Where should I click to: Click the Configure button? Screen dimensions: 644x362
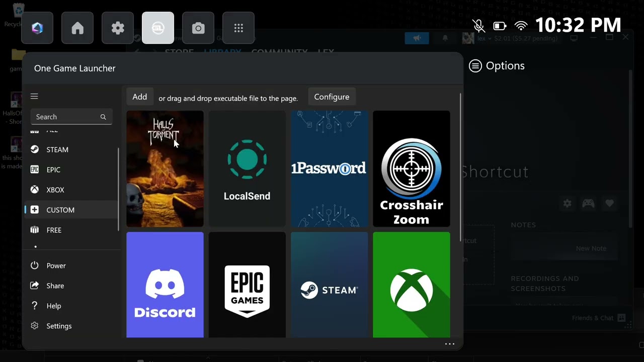tap(332, 97)
